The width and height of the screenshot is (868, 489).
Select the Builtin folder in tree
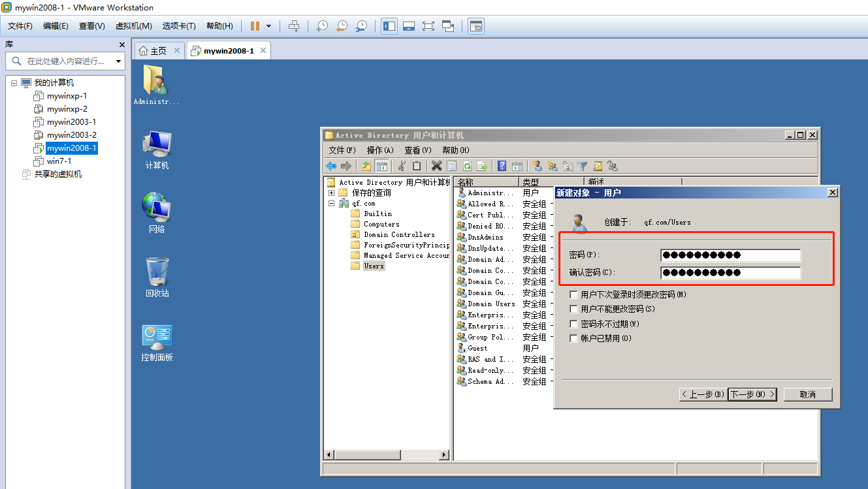click(x=378, y=213)
